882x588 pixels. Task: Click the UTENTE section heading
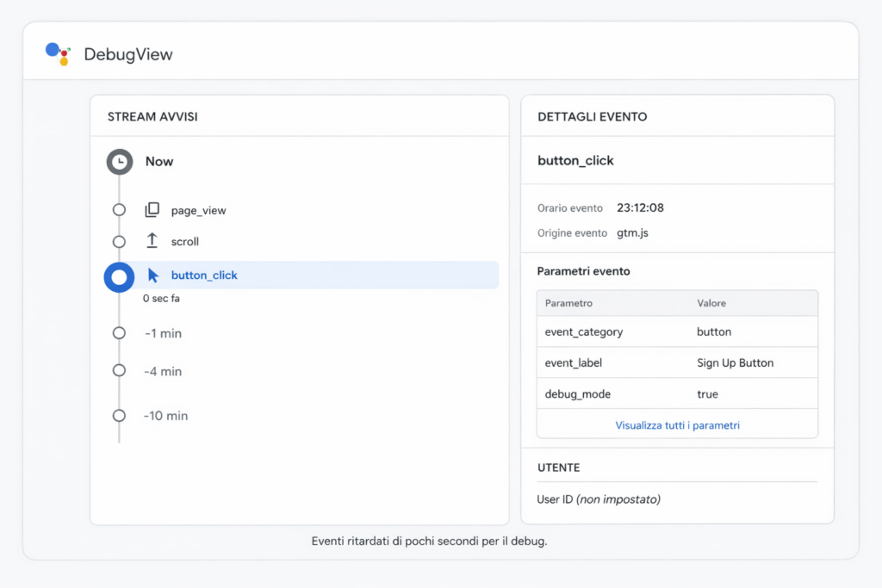[558, 467]
